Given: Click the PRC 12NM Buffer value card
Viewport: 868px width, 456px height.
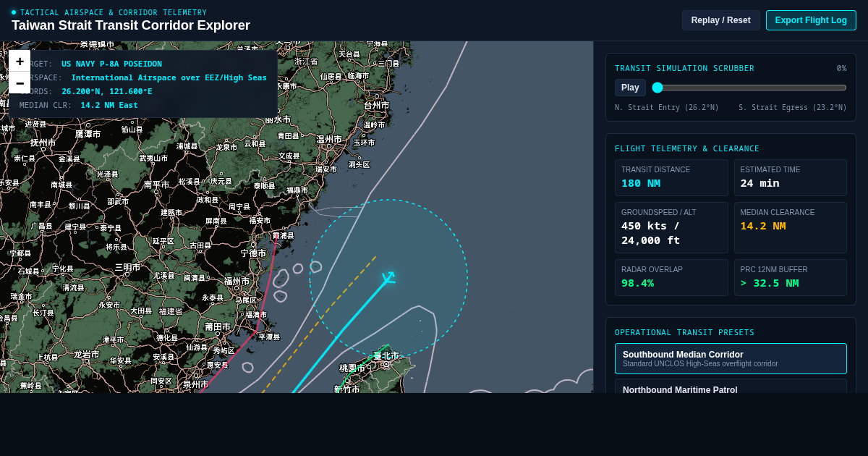Looking at the screenshot, I should 790,277.
